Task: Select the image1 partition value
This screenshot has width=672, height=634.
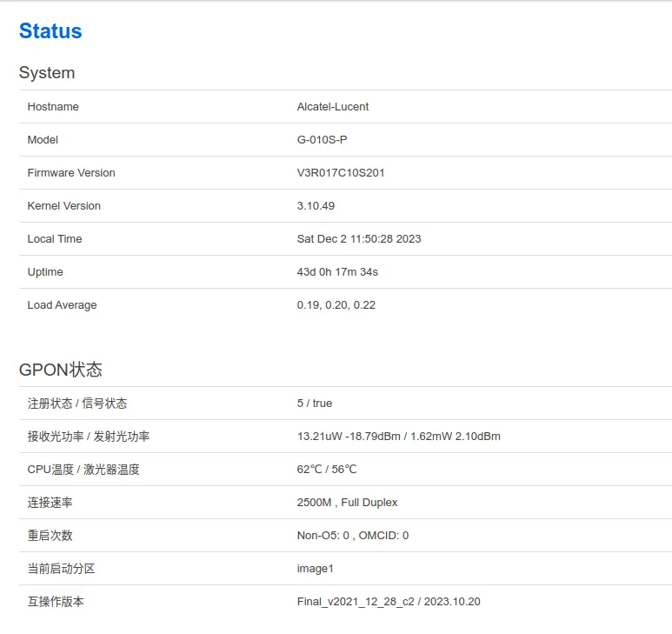Action: (315, 569)
